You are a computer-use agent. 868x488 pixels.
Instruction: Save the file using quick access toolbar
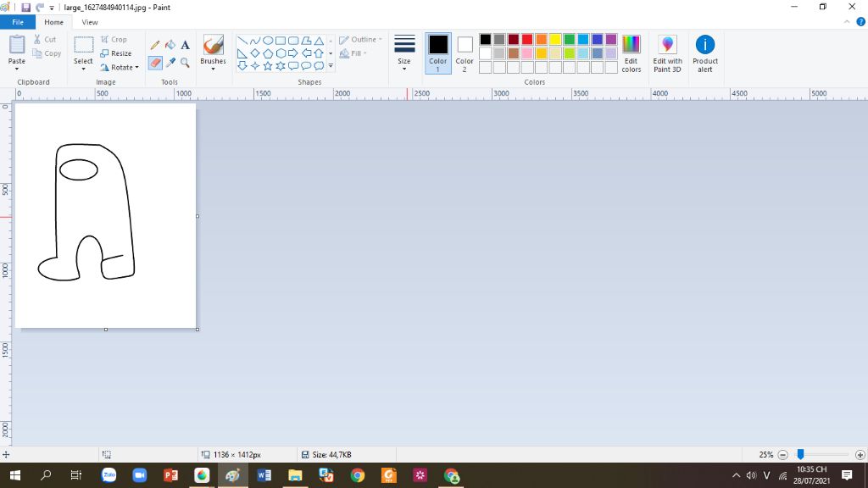pyautogui.click(x=25, y=8)
